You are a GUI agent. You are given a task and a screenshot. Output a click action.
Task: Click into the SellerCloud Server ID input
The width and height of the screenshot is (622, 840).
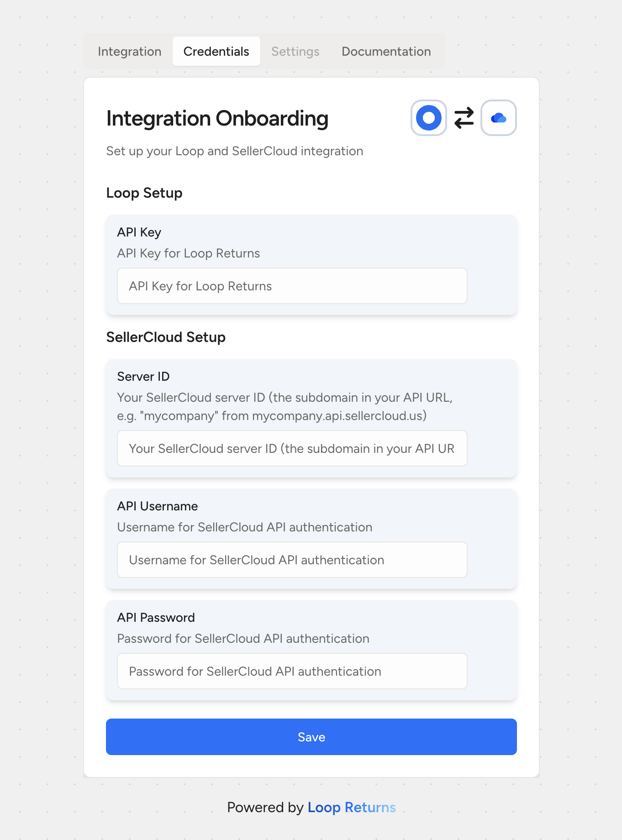[292, 448]
